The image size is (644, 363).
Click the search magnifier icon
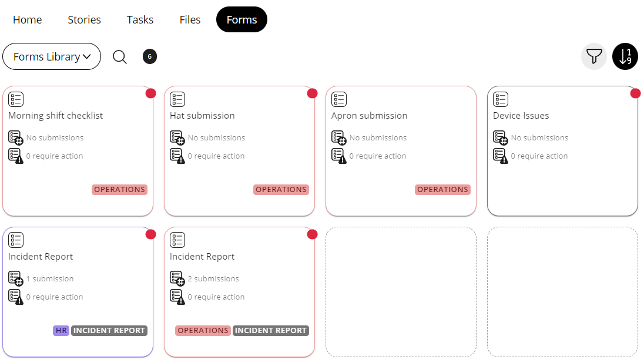(x=120, y=56)
